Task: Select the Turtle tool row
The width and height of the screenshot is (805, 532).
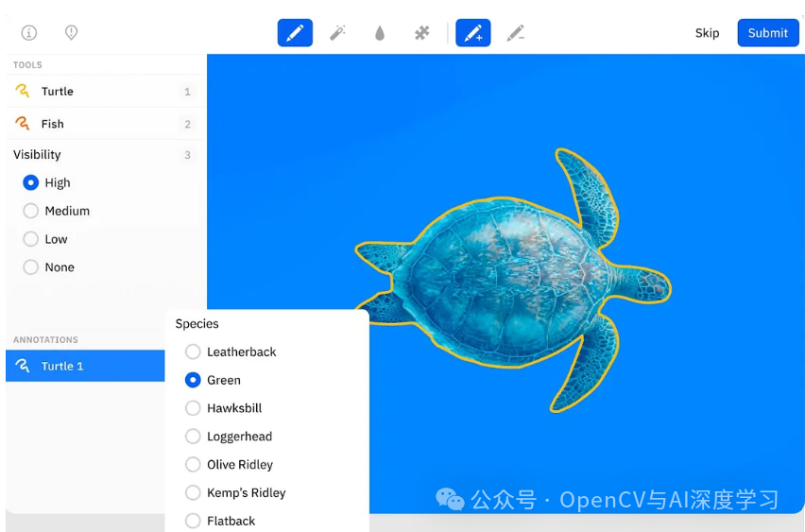Action: tap(105, 91)
